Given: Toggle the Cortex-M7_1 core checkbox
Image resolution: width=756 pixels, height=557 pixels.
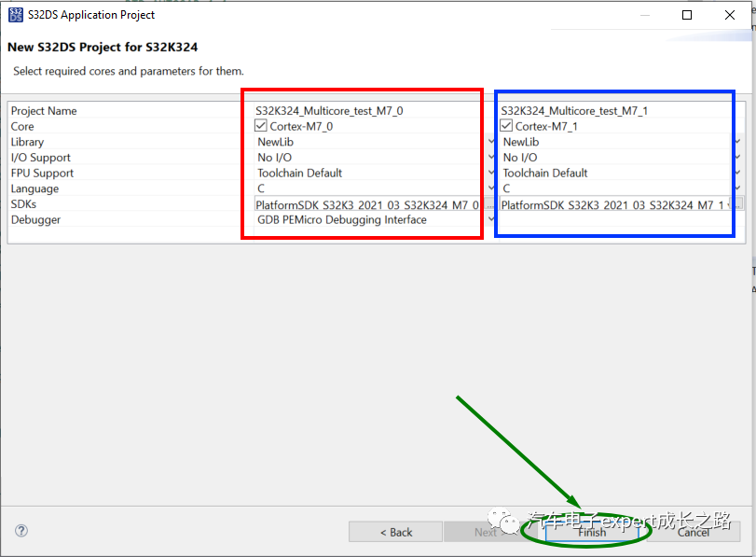Looking at the screenshot, I should click(x=506, y=126).
